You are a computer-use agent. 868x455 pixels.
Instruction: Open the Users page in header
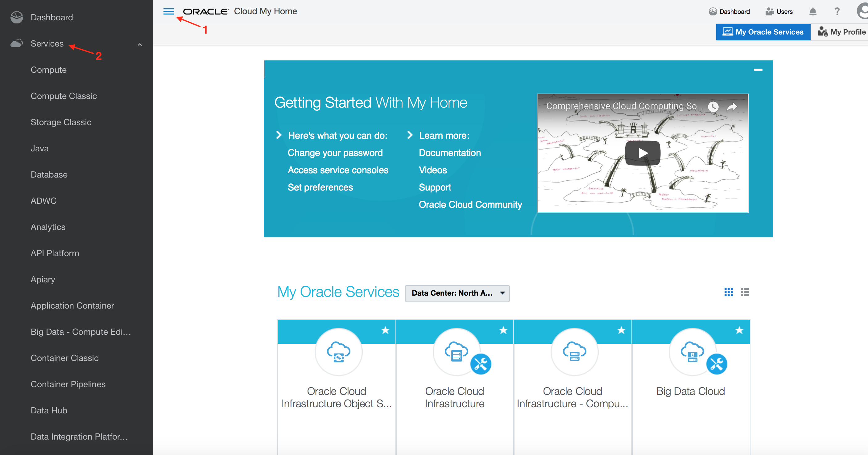tap(779, 11)
